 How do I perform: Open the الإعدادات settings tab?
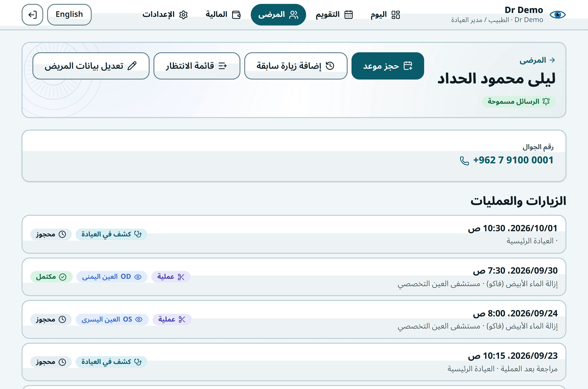[165, 15]
